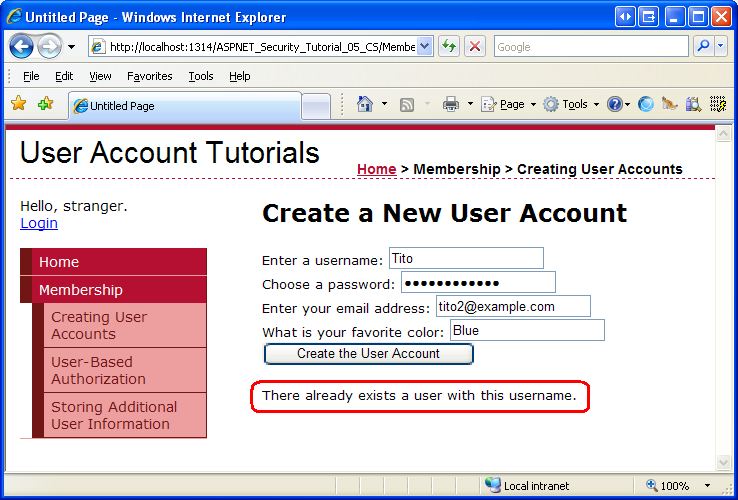Click the blue Help question mark icon
The width and height of the screenshot is (738, 500).
615,104
